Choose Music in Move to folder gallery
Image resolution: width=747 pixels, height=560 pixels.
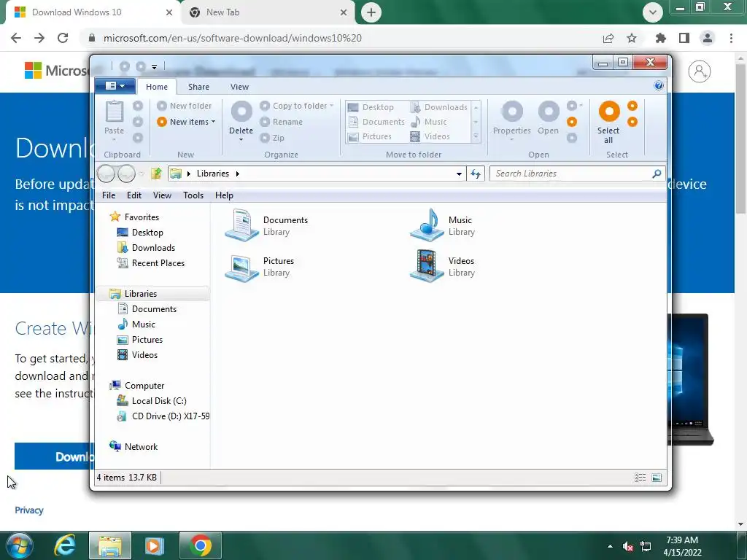pyautogui.click(x=429, y=122)
